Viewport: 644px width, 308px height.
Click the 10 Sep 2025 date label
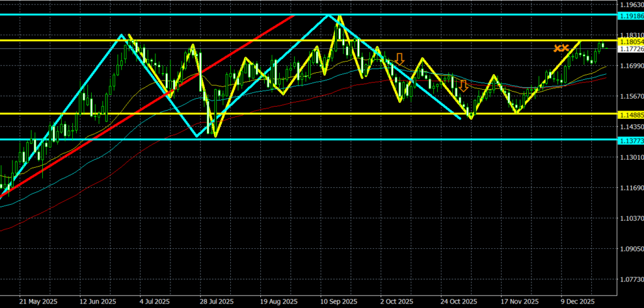(338, 300)
